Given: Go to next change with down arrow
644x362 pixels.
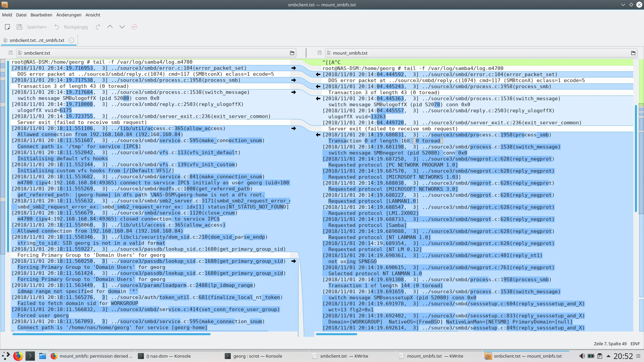Looking at the screenshot, I should [x=122, y=27].
